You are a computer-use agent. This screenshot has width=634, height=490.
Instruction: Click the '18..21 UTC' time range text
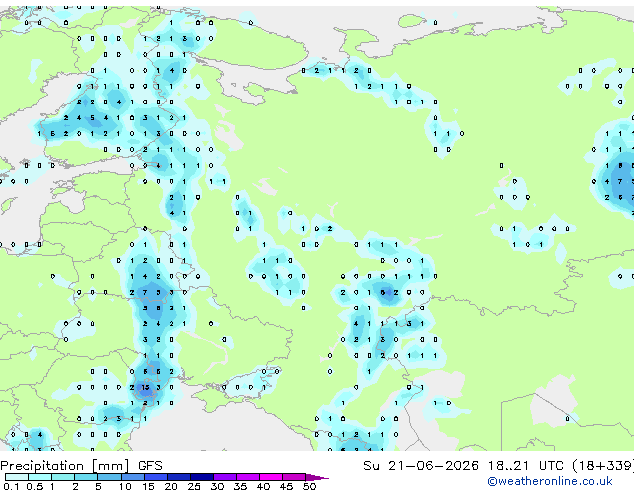525,466
